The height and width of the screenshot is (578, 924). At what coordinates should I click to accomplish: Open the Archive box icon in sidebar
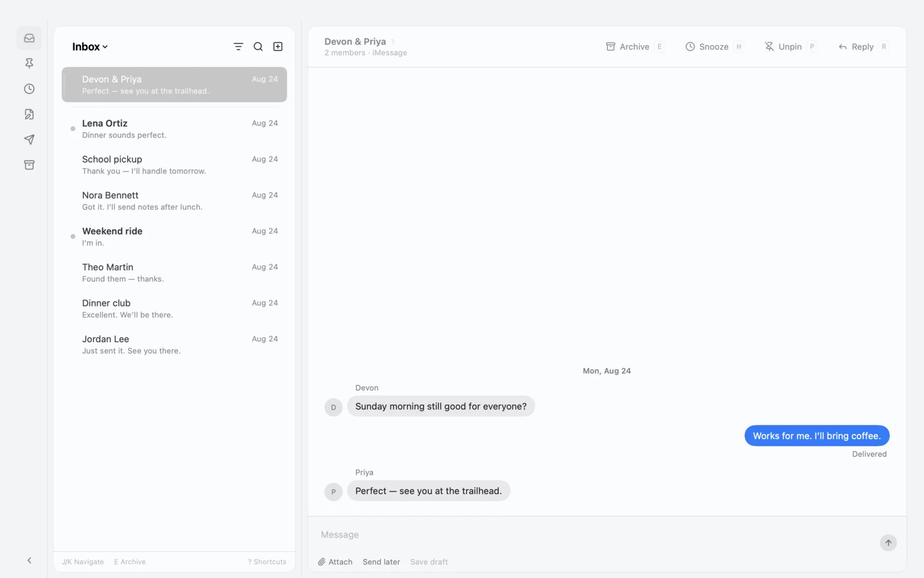click(x=29, y=165)
